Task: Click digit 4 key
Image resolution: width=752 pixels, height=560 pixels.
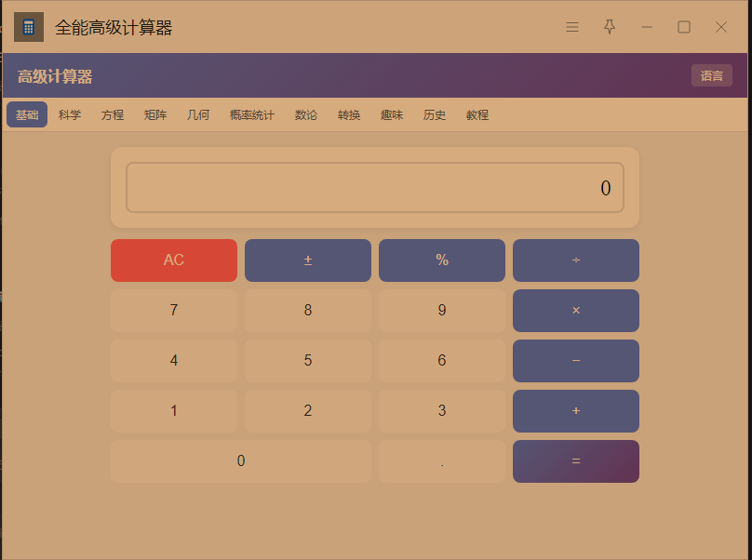Action: pos(174,361)
